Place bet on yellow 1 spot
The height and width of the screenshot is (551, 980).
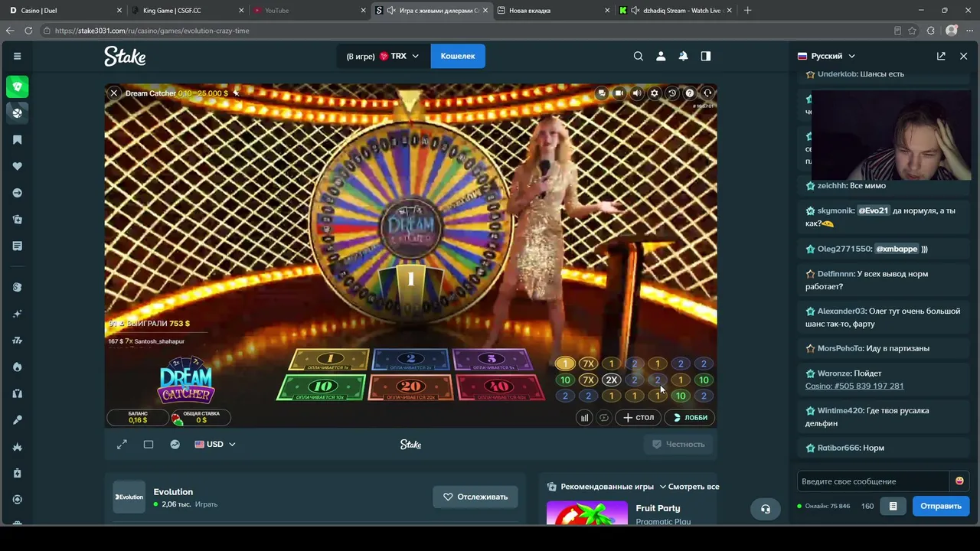point(330,360)
